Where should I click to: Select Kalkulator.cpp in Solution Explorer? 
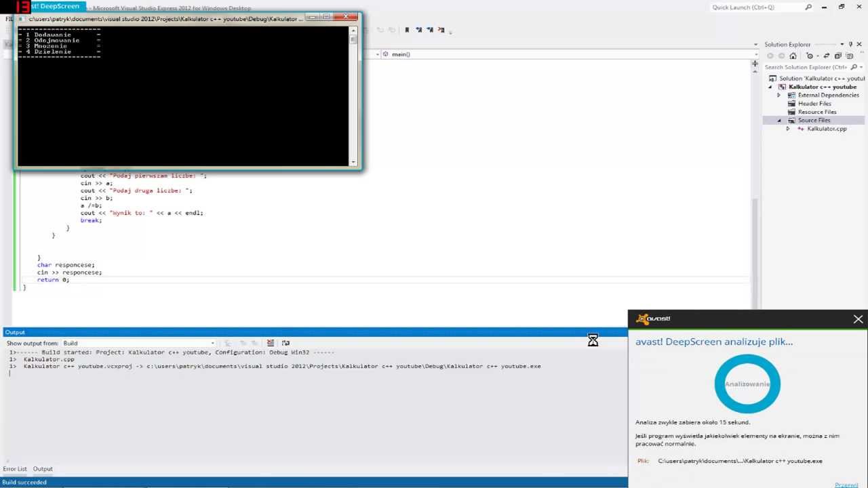point(827,129)
